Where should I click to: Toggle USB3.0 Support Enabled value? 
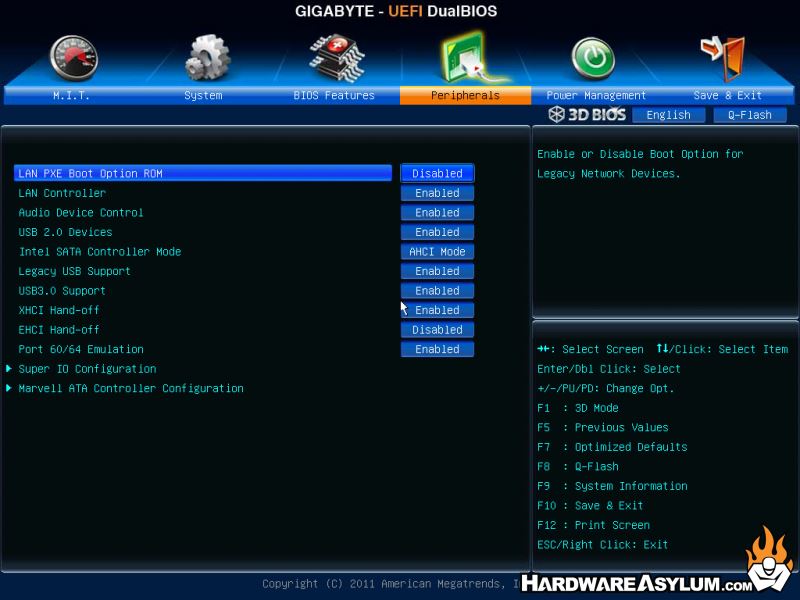437,290
